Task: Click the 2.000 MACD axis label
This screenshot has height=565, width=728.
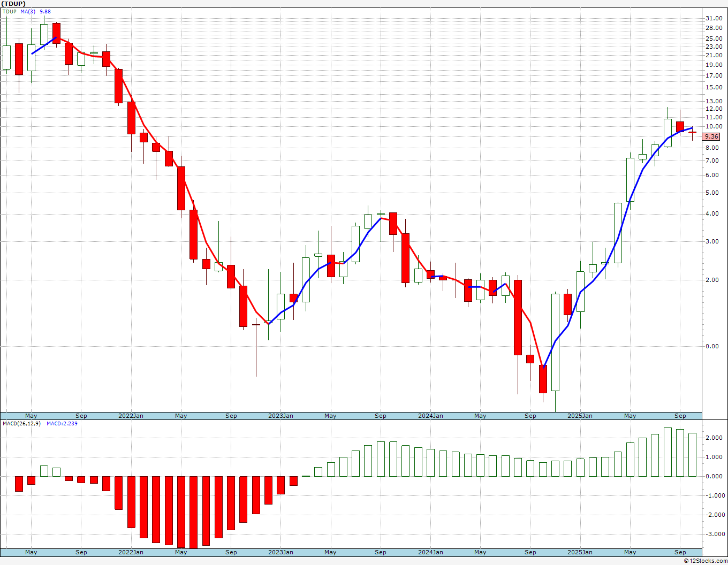Action: point(715,438)
